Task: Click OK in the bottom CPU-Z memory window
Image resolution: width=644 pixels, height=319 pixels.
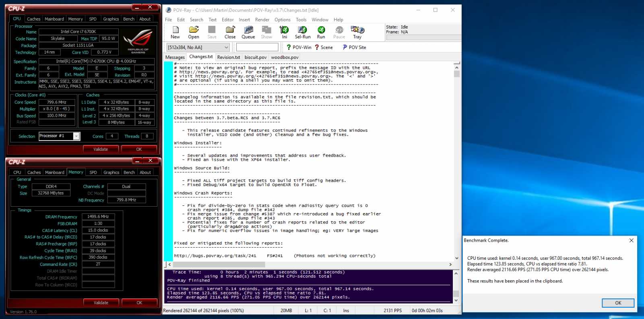Action: [139, 302]
